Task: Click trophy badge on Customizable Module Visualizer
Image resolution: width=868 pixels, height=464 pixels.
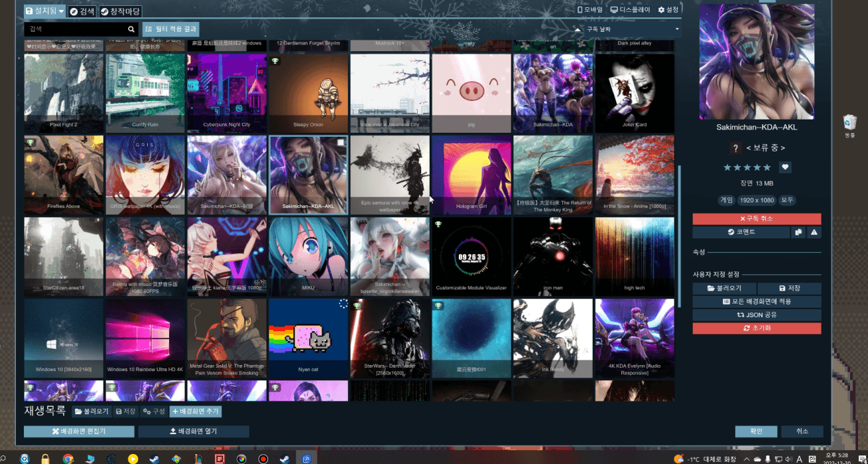Action: click(438, 224)
